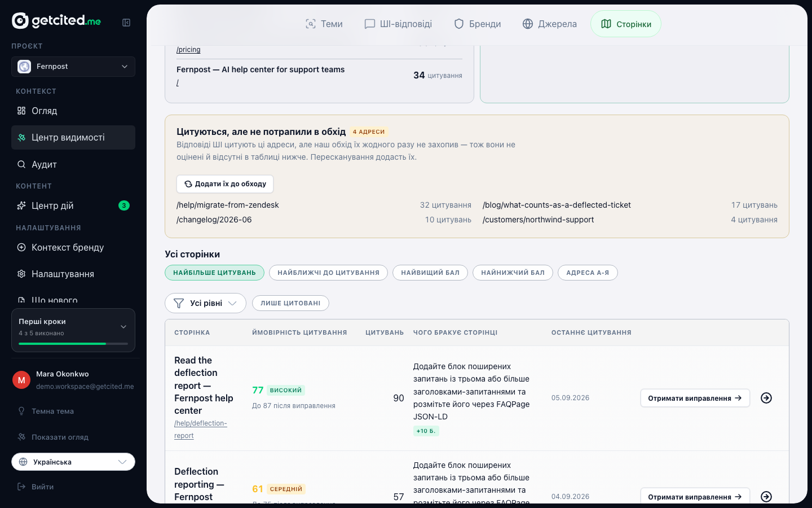This screenshot has width=812, height=508.
Task: Open the Джерела tab
Action: 550,24
